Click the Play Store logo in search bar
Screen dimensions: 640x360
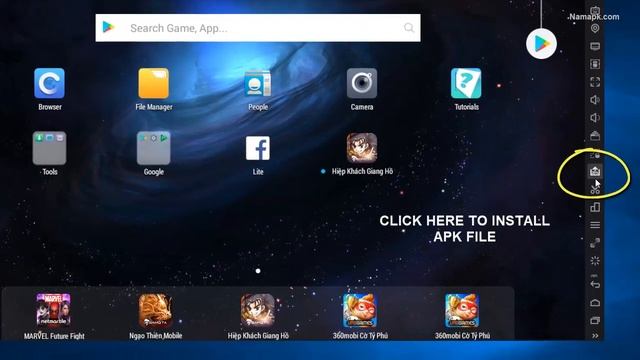tap(108, 27)
